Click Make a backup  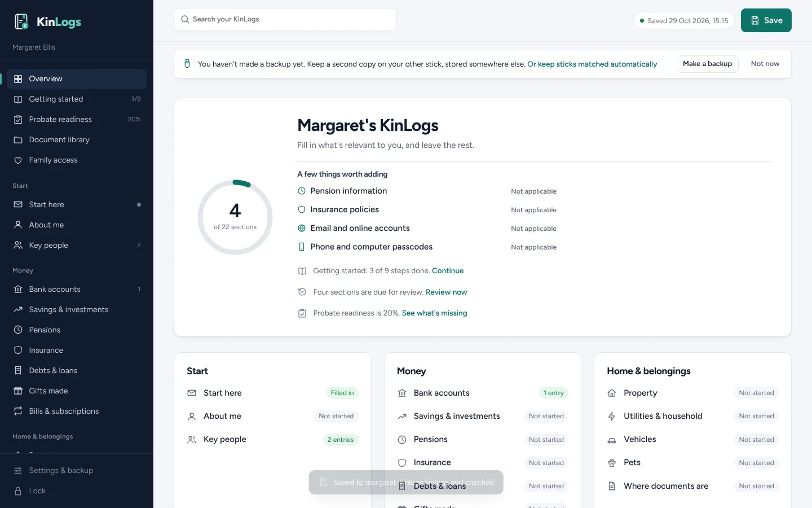(708, 64)
